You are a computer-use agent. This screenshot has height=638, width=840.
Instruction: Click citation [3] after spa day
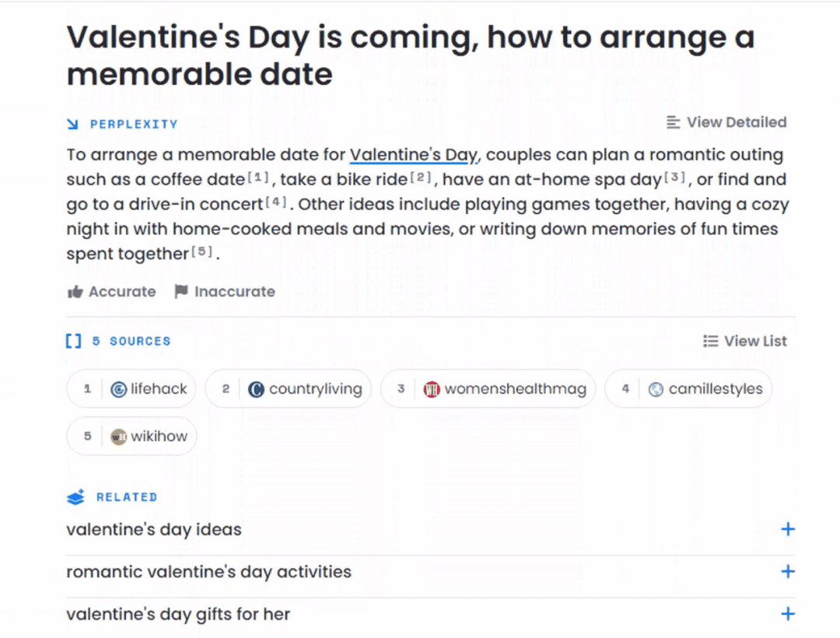[x=675, y=179]
